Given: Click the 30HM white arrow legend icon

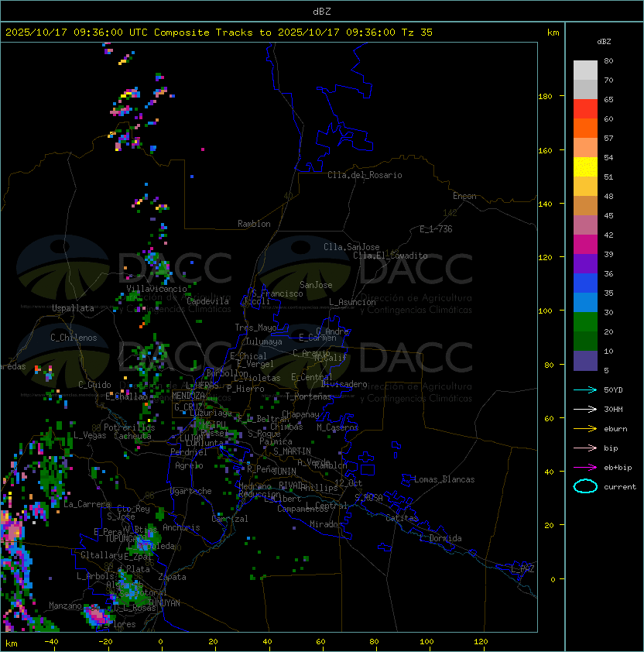Looking at the screenshot, I should tap(585, 410).
